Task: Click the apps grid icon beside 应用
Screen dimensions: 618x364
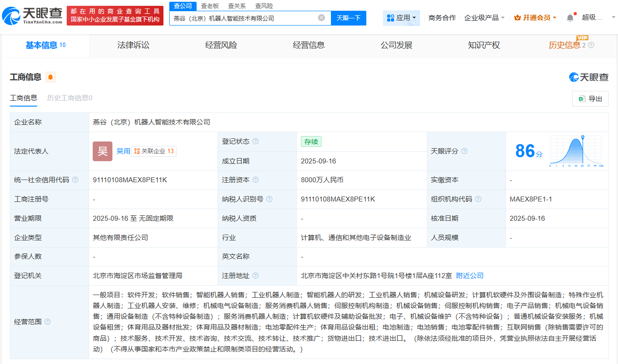Action: tap(391, 17)
